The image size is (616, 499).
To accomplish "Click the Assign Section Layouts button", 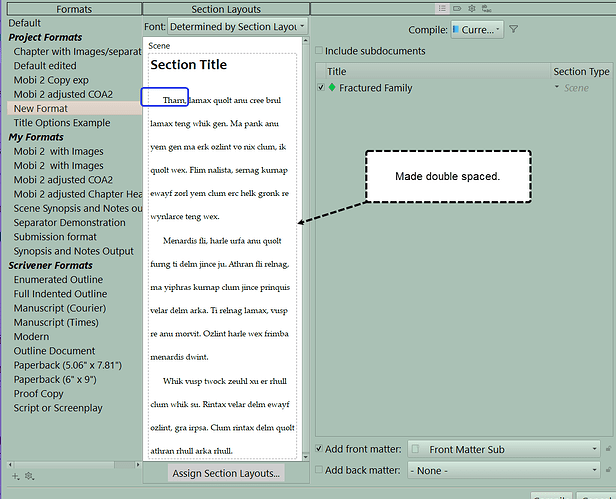I will coord(226,473).
